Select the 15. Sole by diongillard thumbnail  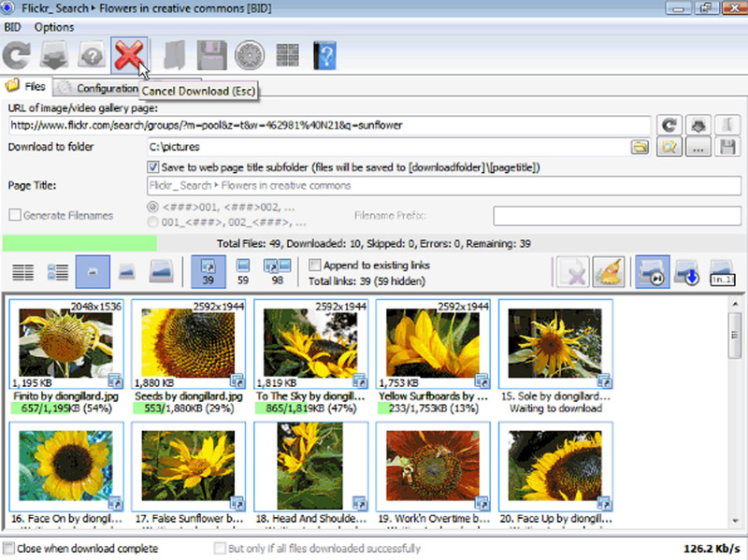(555, 343)
